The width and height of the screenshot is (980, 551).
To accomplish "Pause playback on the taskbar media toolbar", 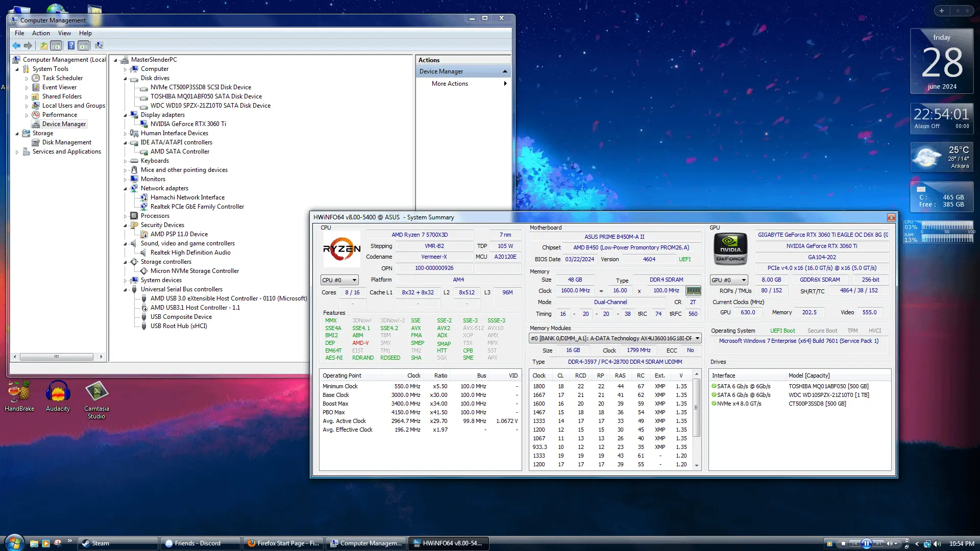I will point(867,543).
